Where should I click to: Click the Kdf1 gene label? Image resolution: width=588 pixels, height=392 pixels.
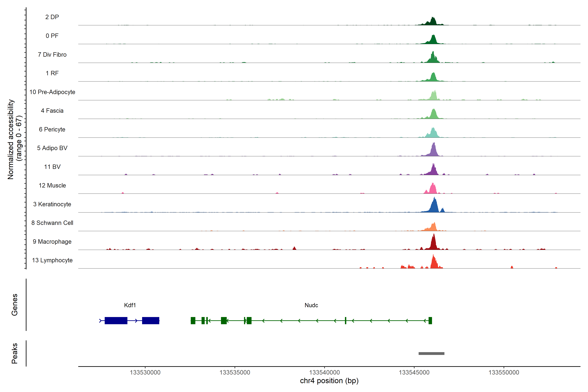point(130,305)
